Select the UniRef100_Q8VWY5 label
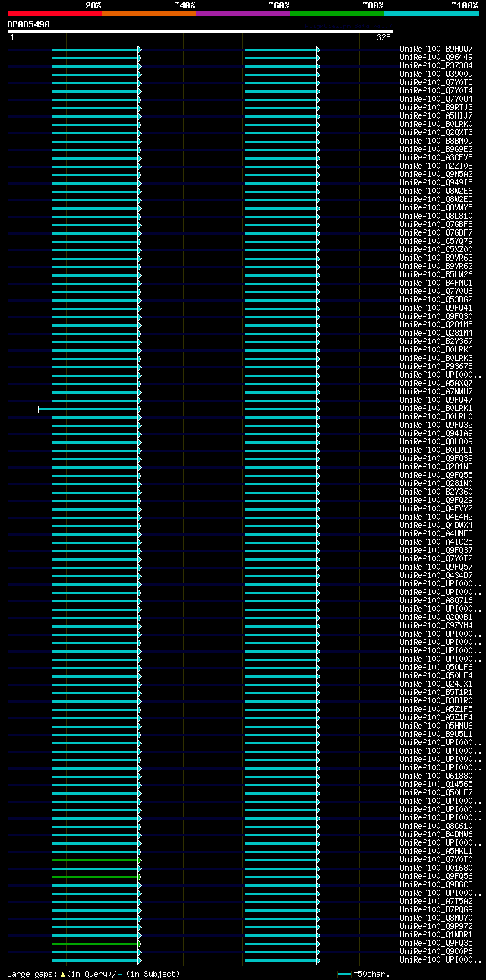486x980 pixels. click(437, 208)
